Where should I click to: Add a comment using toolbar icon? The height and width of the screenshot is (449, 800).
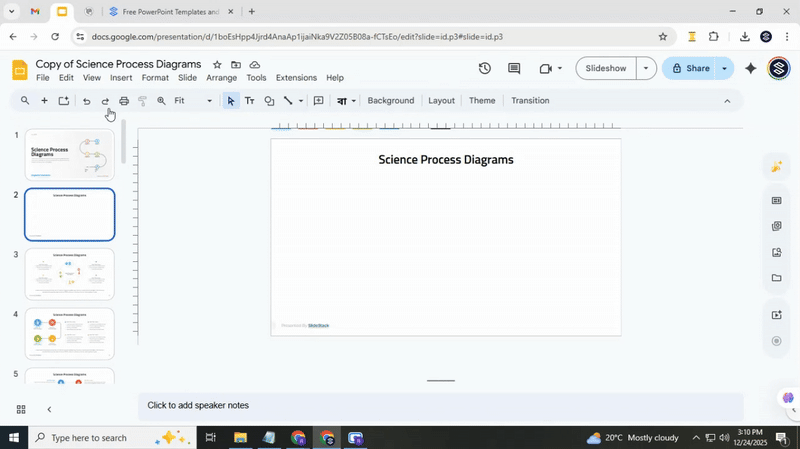tap(318, 101)
